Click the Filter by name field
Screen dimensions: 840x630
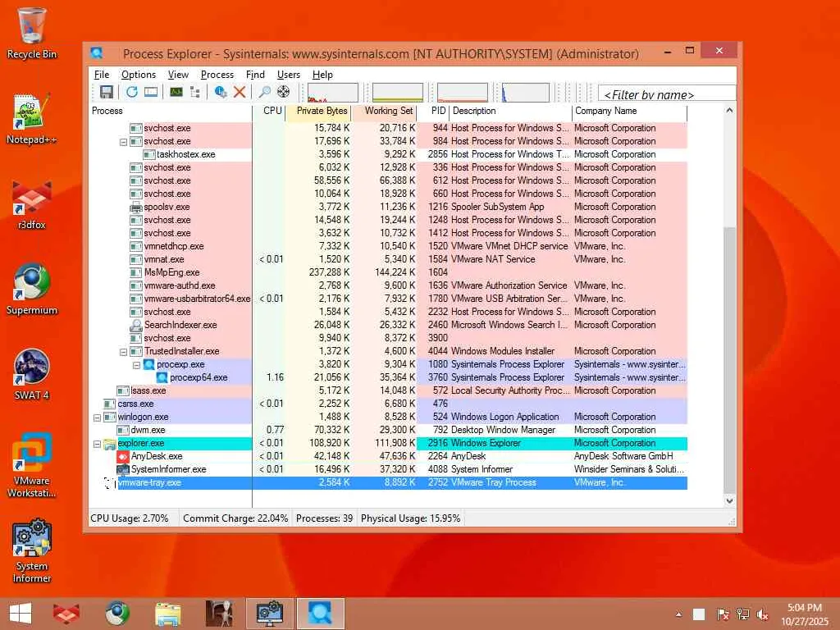click(667, 94)
